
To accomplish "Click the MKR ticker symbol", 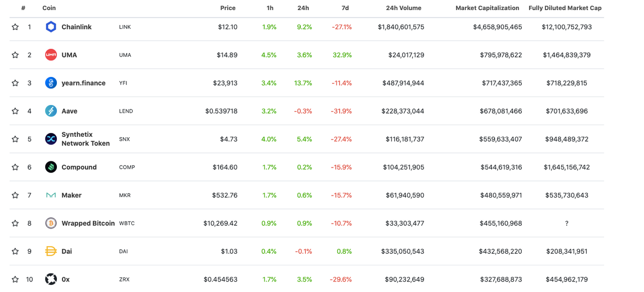I will [x=125, y=195].
